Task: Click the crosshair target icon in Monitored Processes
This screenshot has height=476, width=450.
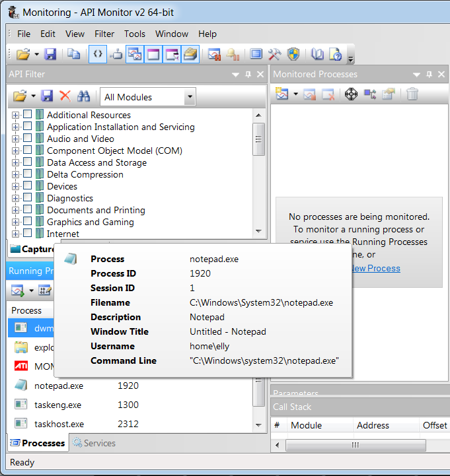Action: point(351,94)
